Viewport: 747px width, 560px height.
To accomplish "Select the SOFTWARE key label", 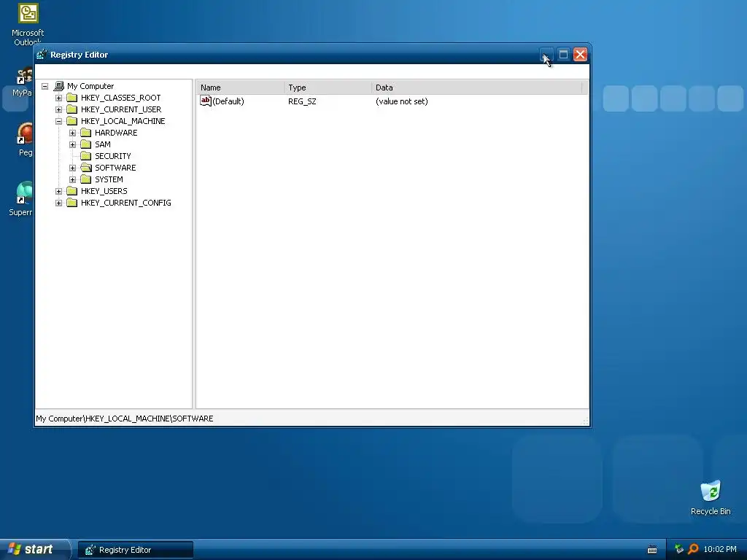I will pos(115,168).
